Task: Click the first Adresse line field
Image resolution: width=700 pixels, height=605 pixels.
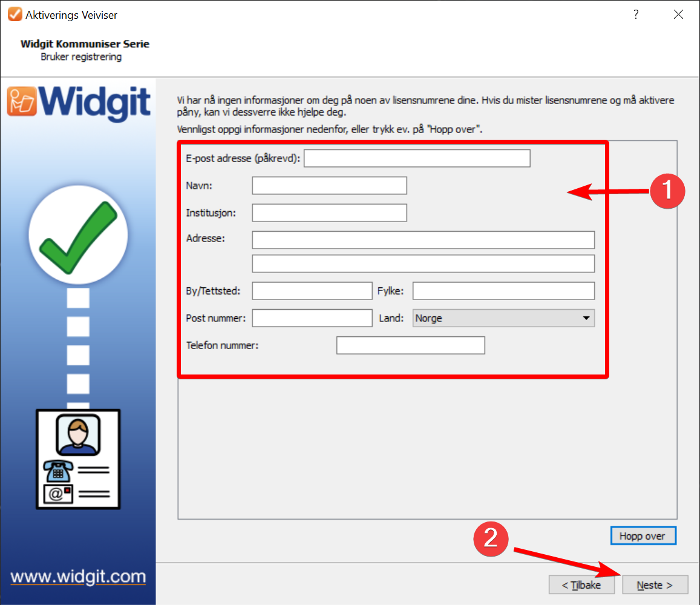Action: click(x=424, y=240)
